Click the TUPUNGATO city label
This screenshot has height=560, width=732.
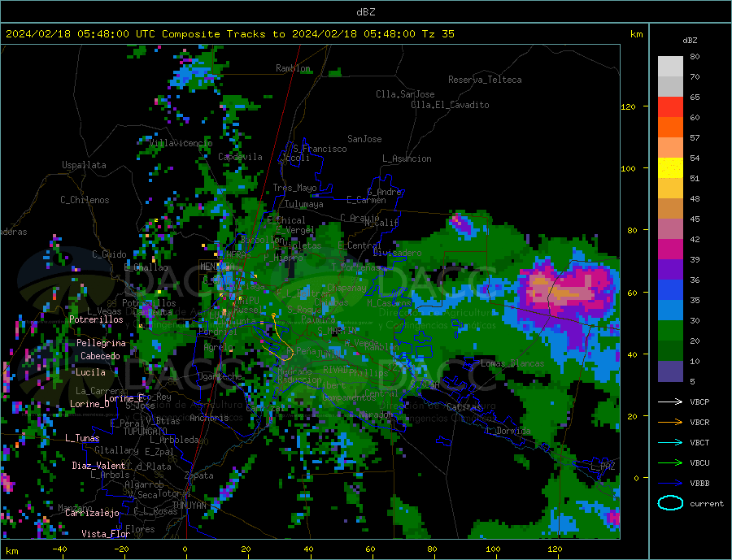pyautogui.click(x=146, y=432)
